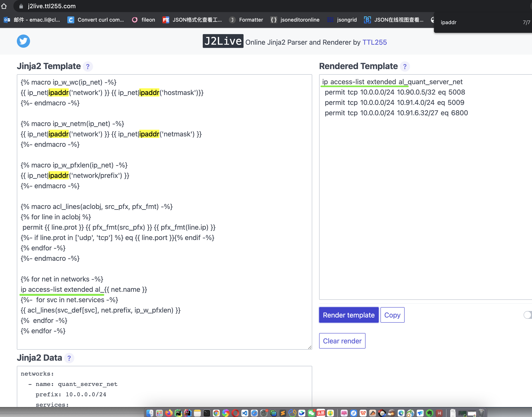The height and width of the screenshot is (417, 532).
Task: Click the browser home icon
Action: (x=4, y=6)
